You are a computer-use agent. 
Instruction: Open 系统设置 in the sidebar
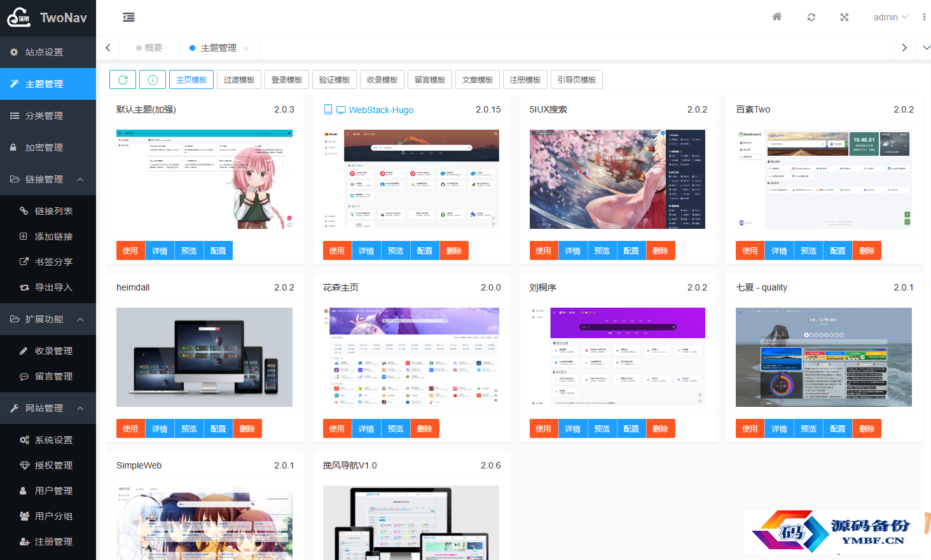48,440
